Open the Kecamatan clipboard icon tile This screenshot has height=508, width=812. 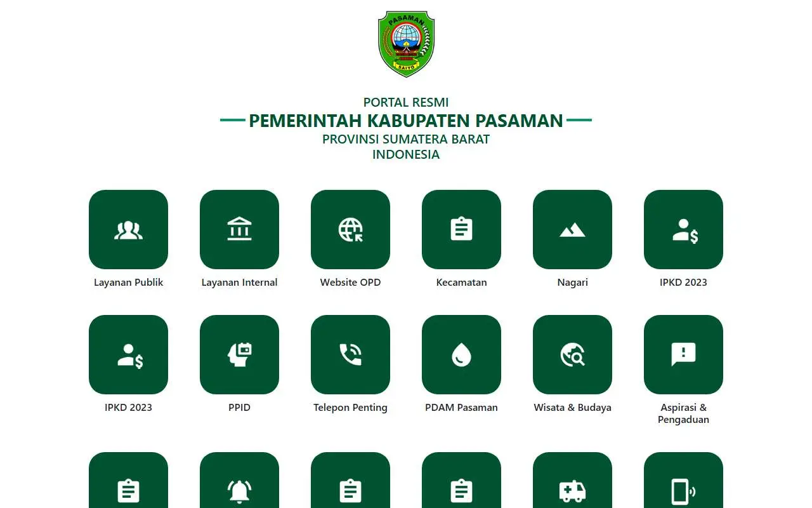(x=461, y=229)
